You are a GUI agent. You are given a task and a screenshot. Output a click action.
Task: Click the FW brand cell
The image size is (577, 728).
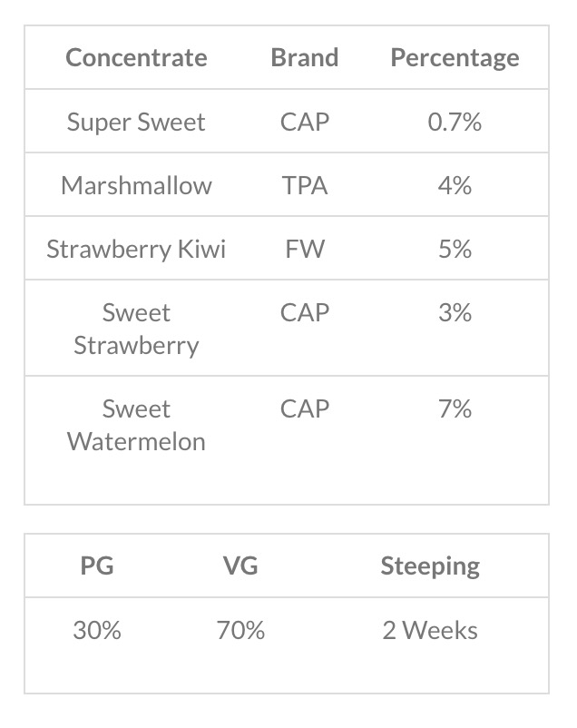tap(304, 249)
